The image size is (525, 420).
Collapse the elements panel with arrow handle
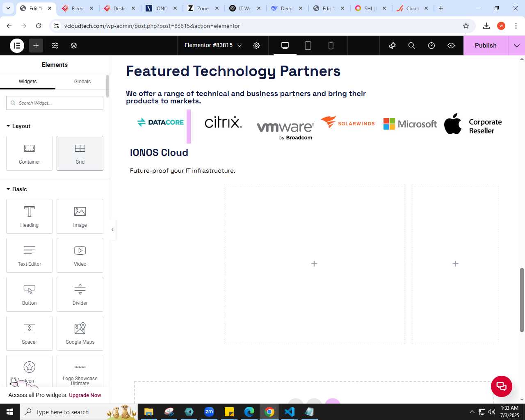pyautogui.click(x=112, y=230)
